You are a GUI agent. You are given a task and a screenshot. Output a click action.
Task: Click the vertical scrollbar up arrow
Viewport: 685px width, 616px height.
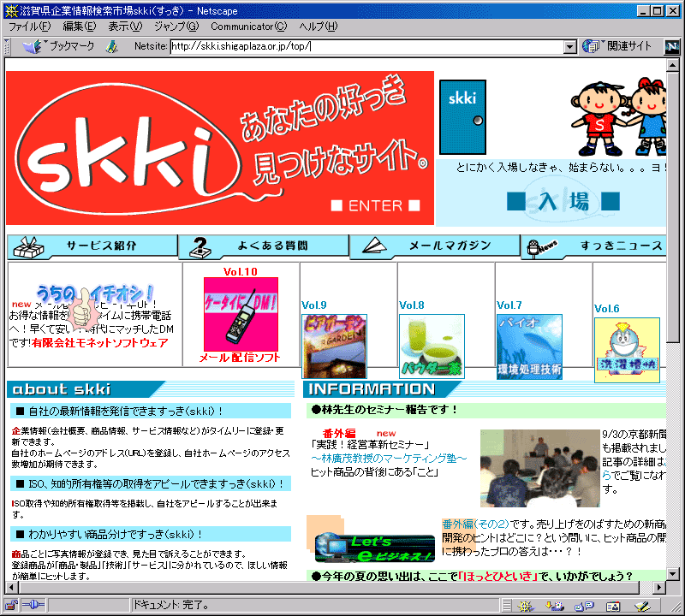(x=672, y=65)
